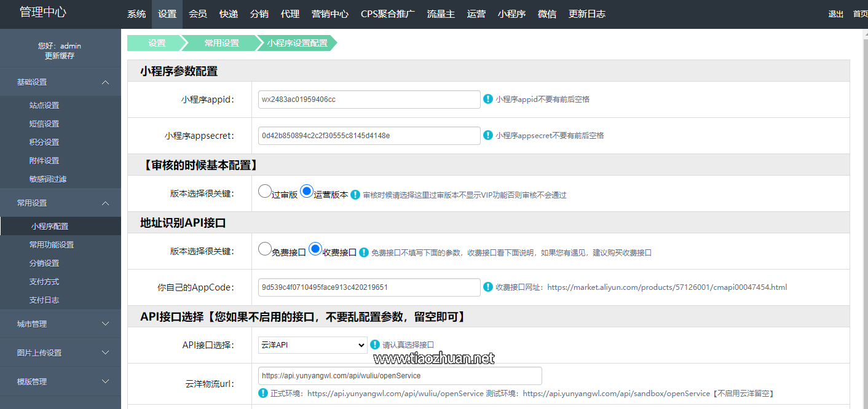Click 更新缓存 link under admin greeting
Viewport: 868px width, 409px height.
[x=60, y=56]
